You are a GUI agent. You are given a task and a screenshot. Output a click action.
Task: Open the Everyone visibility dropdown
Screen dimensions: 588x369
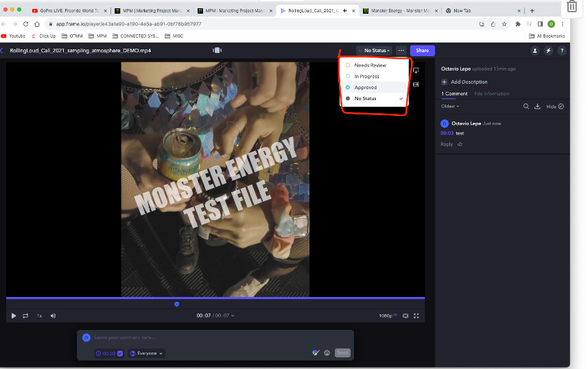point(146,353)
